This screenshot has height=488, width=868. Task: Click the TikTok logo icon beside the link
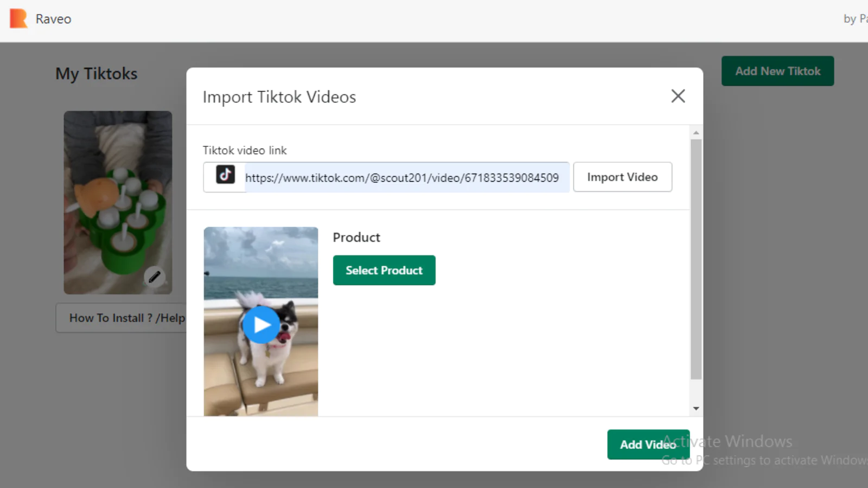225,175
